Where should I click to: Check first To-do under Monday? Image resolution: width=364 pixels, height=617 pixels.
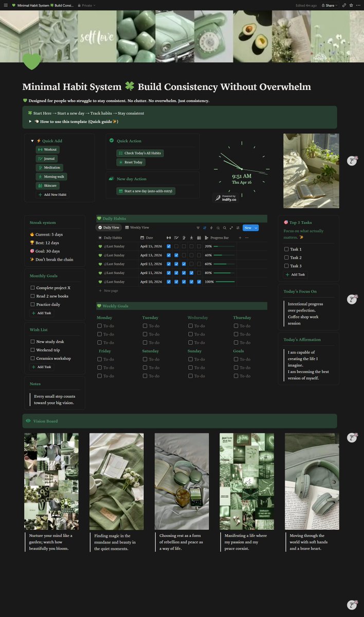click(x=99, y=326)
